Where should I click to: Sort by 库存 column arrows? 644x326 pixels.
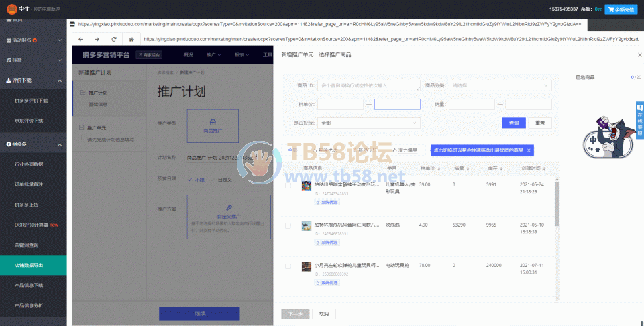click(x=501, y=169)
